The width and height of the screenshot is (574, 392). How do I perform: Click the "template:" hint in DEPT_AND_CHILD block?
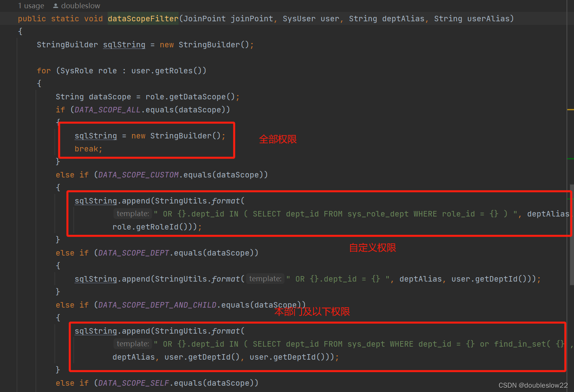coord(132,343)
